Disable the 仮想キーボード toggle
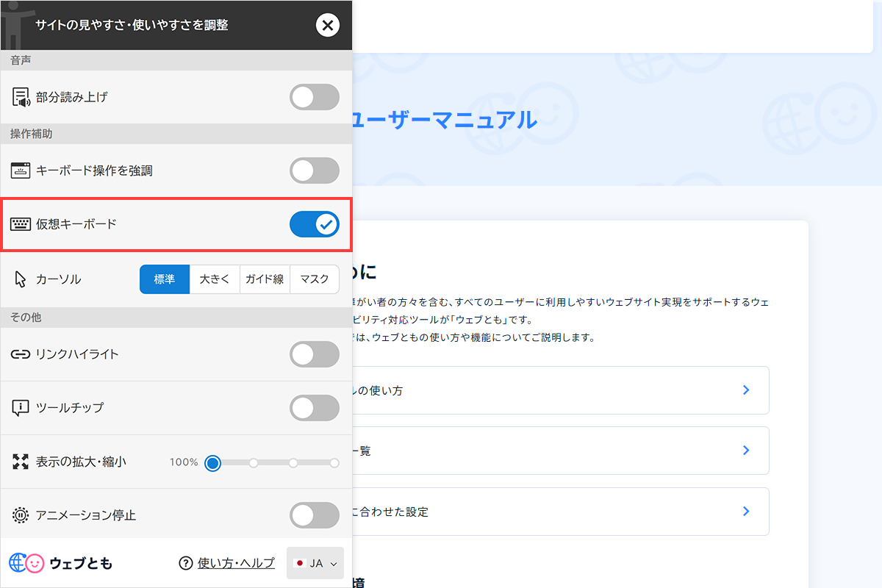Image resolution: width=882 pixels, height=588 pixels. tap(315, 223)
